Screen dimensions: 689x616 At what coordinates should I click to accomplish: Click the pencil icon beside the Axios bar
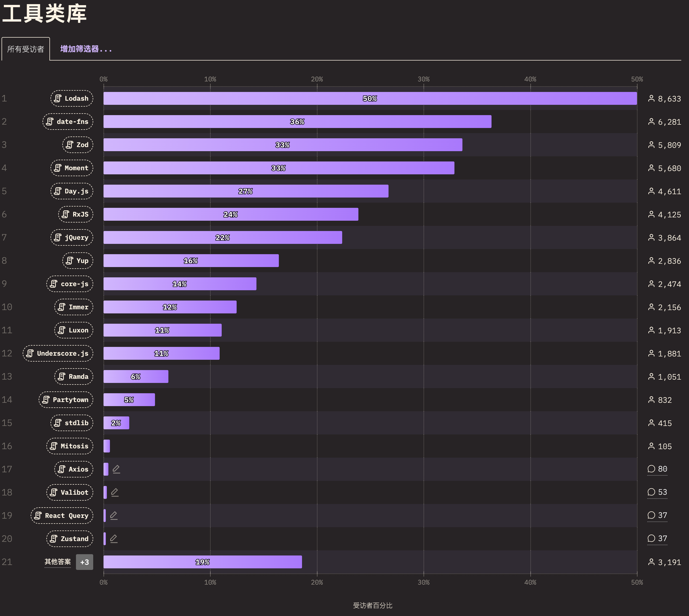(116, 469)
